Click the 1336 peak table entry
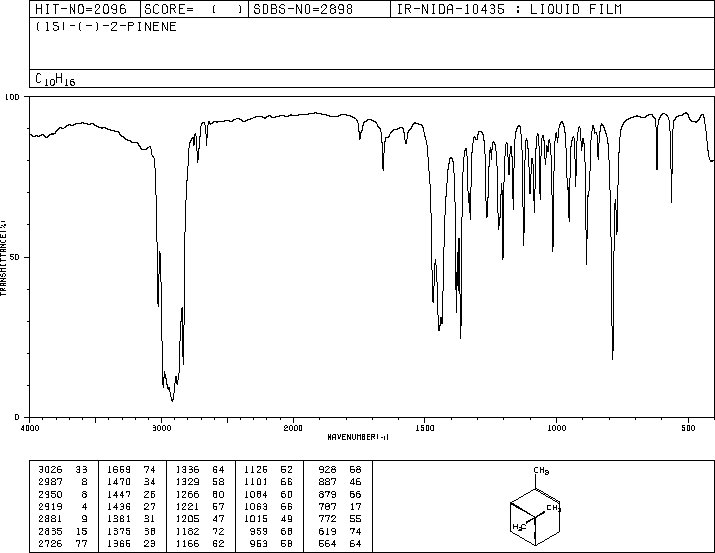The image size is (715, 553). click(200, 470)
